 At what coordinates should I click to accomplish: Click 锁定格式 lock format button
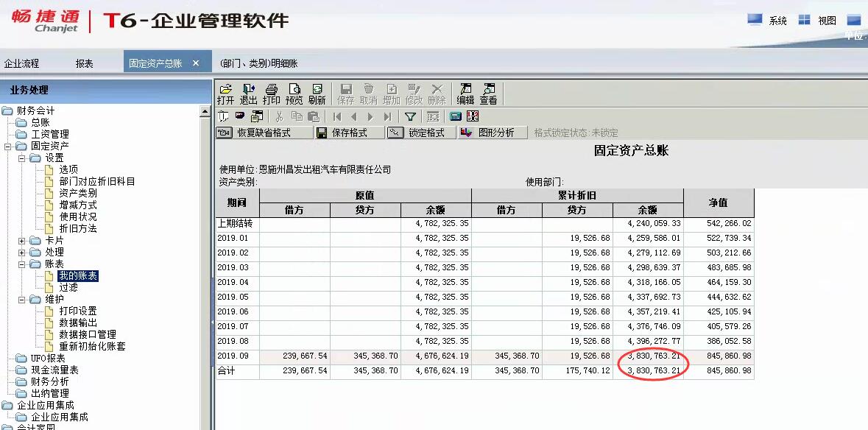421,133
